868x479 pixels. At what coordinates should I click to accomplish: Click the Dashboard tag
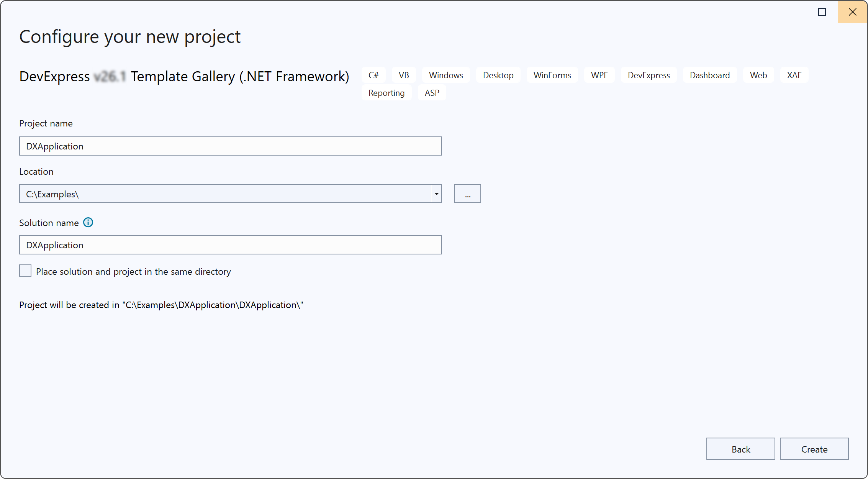click(x=710, y=75)
